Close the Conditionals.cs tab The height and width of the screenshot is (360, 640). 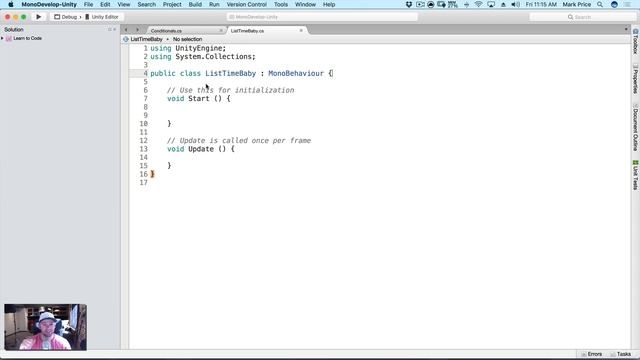221,31
